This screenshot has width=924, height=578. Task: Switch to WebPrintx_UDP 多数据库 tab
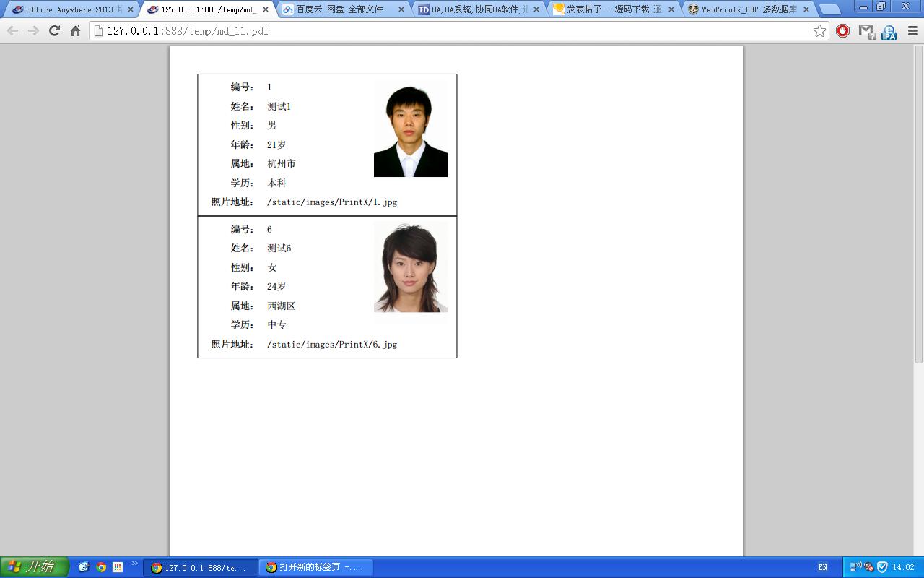748,9
